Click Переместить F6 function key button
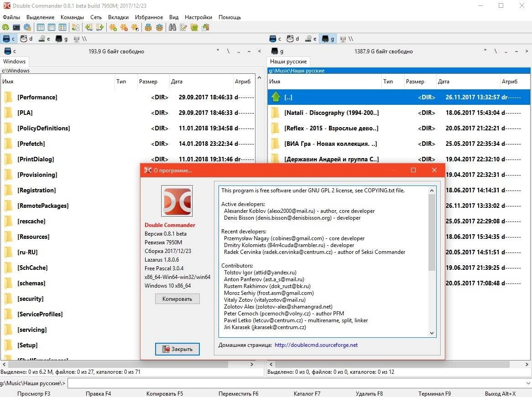 (x=238, y=394)
